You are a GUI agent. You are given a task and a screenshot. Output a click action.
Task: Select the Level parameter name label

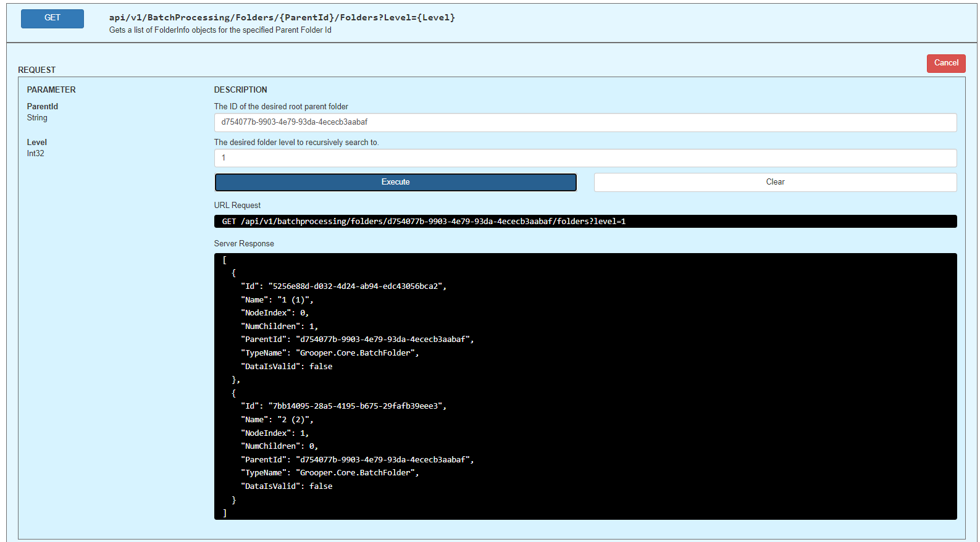37,142
